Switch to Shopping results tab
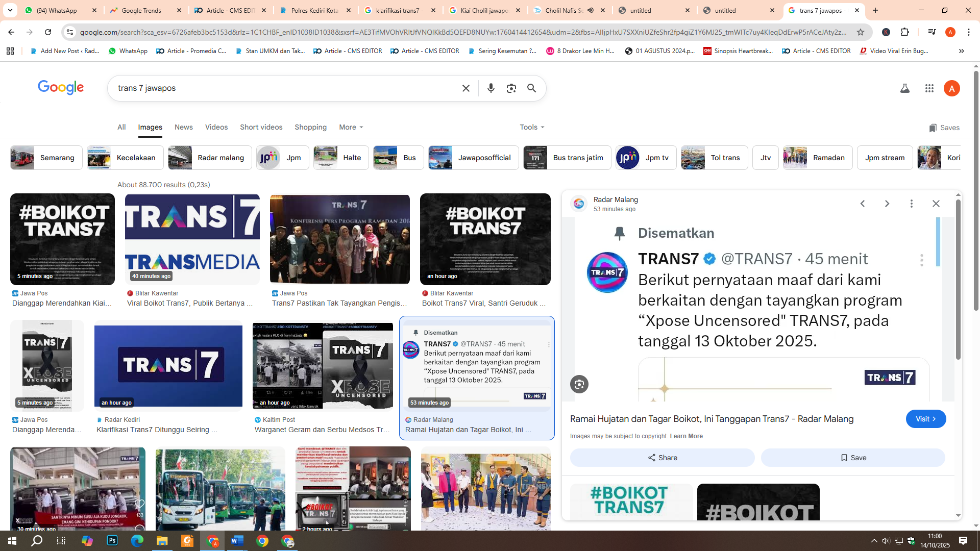This screenshot has height=551, width=980. 311,127
